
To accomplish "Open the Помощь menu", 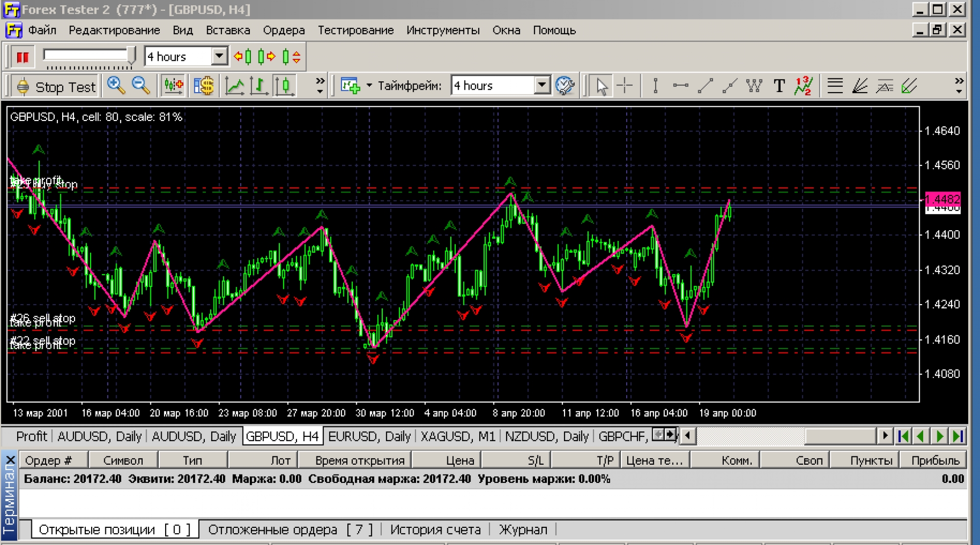I will [554, 30].
